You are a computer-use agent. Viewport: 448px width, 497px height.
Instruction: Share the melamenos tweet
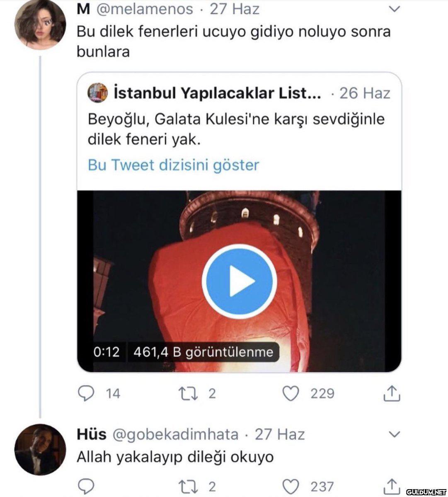point(391,393)
